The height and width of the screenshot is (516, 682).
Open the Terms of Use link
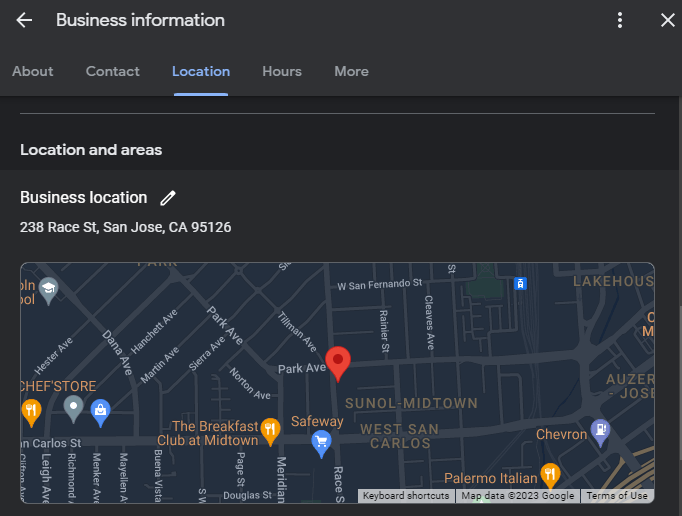(617, 496)
